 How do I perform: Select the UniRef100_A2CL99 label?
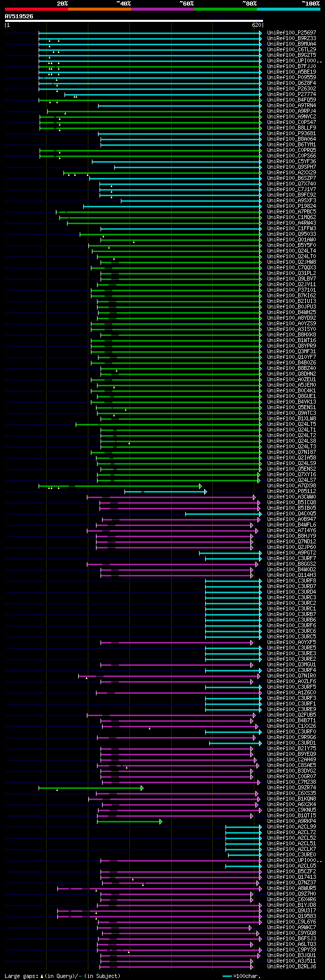291,826
